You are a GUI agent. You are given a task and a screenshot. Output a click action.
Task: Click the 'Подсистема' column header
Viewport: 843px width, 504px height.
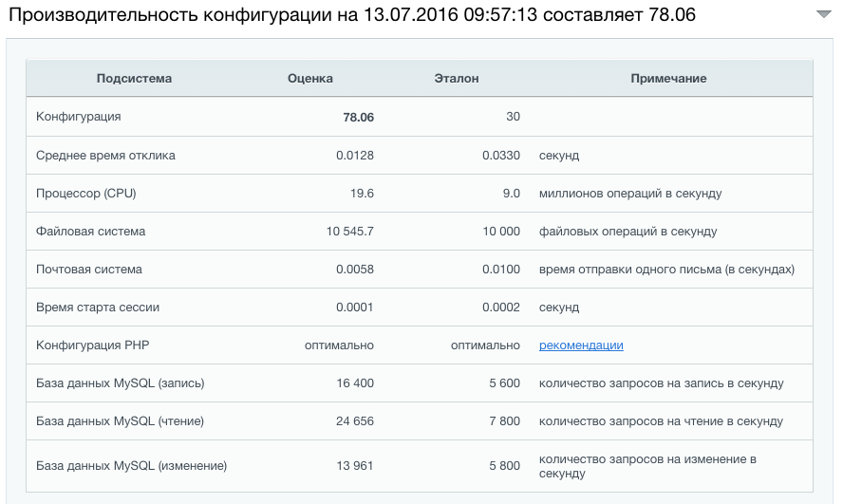click(x=135, y=79)
